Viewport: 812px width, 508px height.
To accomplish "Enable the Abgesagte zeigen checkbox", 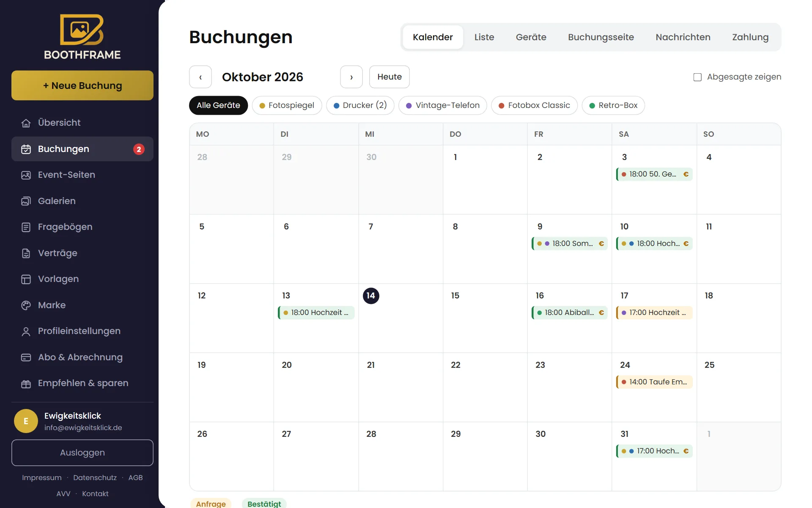I will [x=697, y=77].
